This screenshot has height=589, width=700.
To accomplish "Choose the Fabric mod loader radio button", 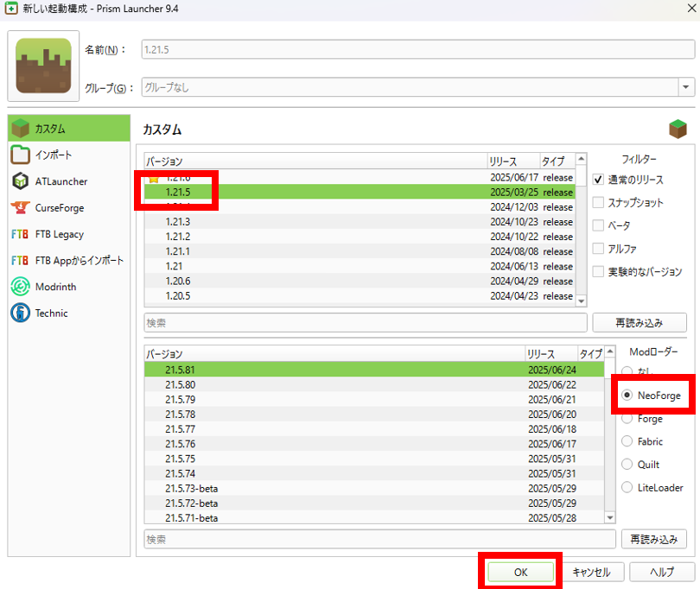I will 627,441.
